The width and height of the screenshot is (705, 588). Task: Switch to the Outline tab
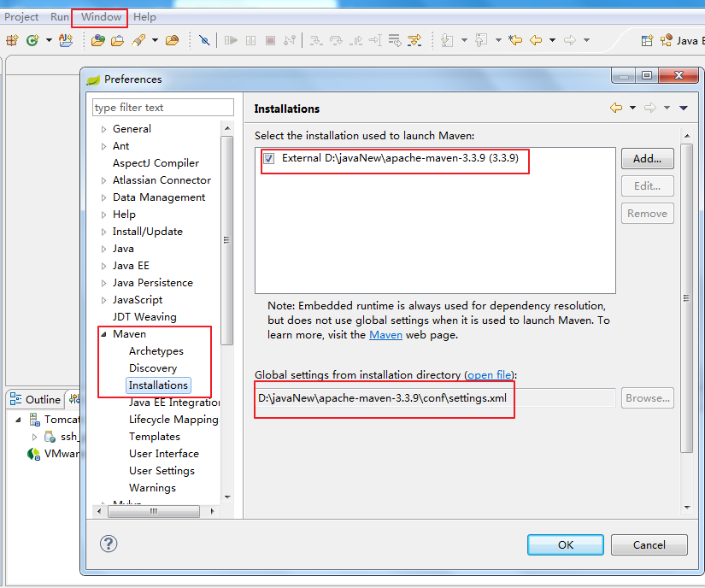click(36, 399)
